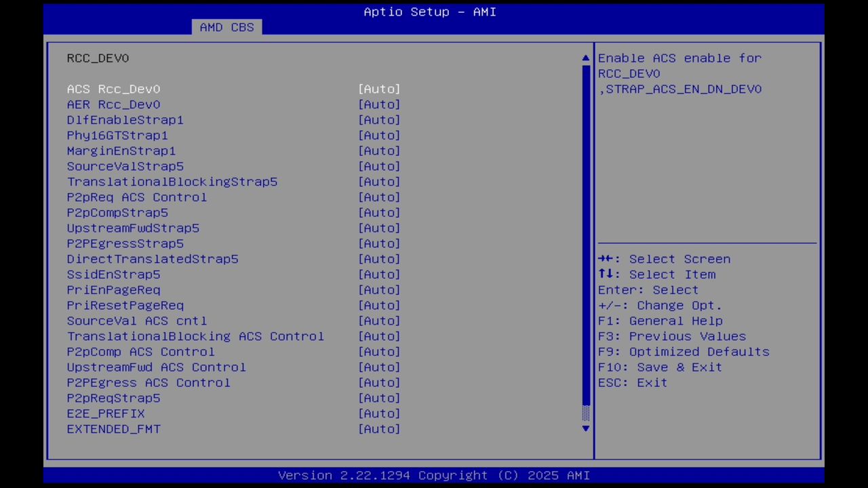Highlight the UpstreamFwdStrap5 setting
This screenshot has width=868, height=488.
pyautogui.click(x=133, y=228)
